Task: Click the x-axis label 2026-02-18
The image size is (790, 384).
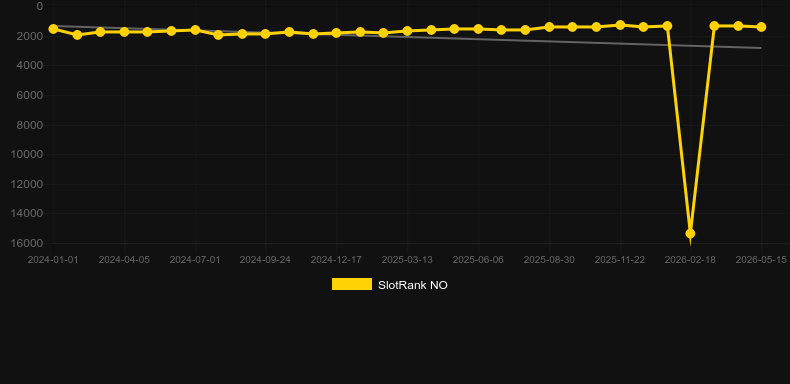Action: [x=690, y=260]
